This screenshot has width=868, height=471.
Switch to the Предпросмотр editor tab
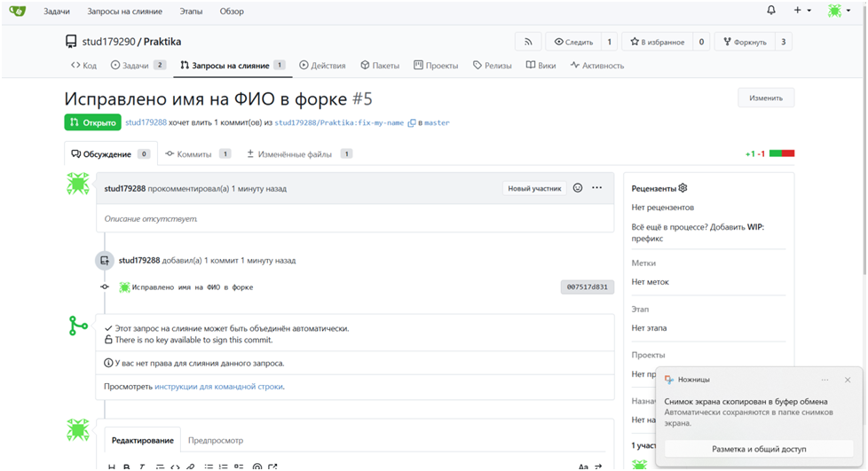click(216, 440)
